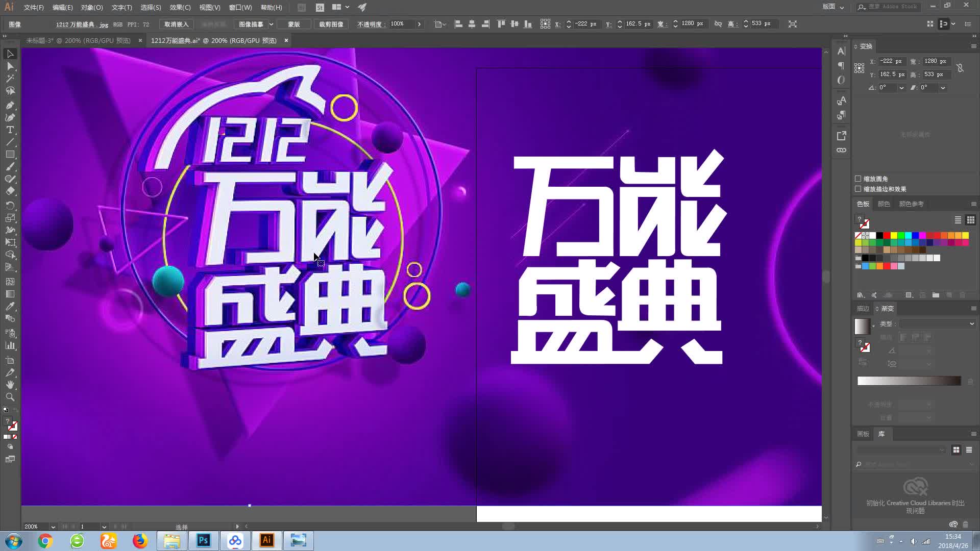The image size is (980, 551).
Task: Choose the Zoom tool
Action: point(10,397)
